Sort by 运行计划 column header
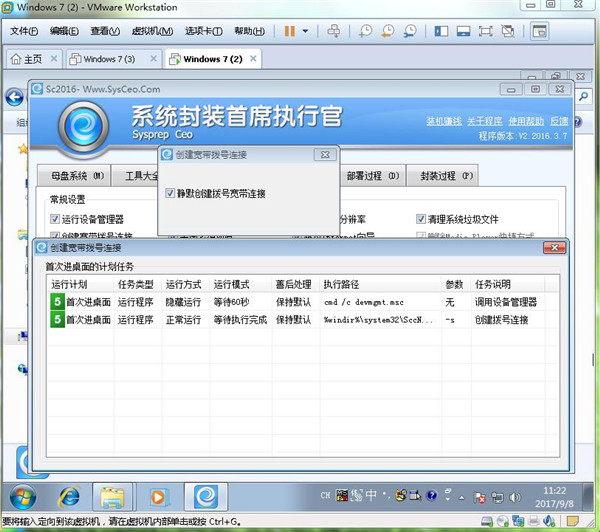The width and height of the screenshot is (600, 532). 80,284
